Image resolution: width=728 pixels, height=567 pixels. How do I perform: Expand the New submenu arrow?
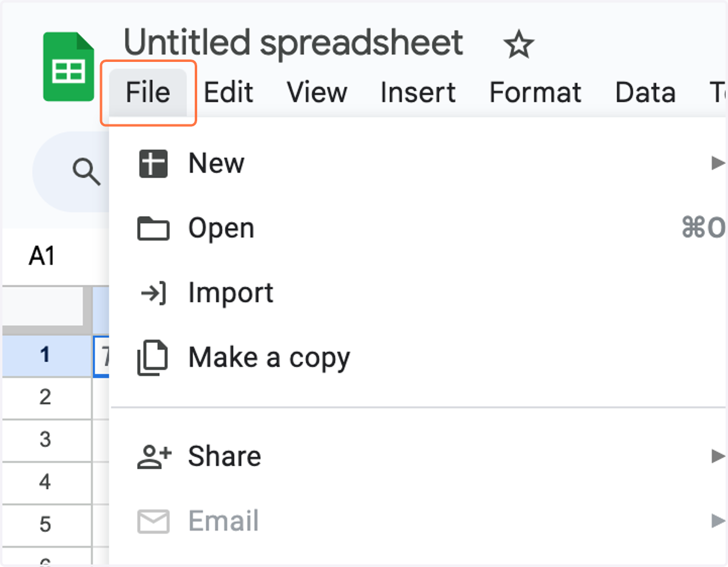(718, 163)
